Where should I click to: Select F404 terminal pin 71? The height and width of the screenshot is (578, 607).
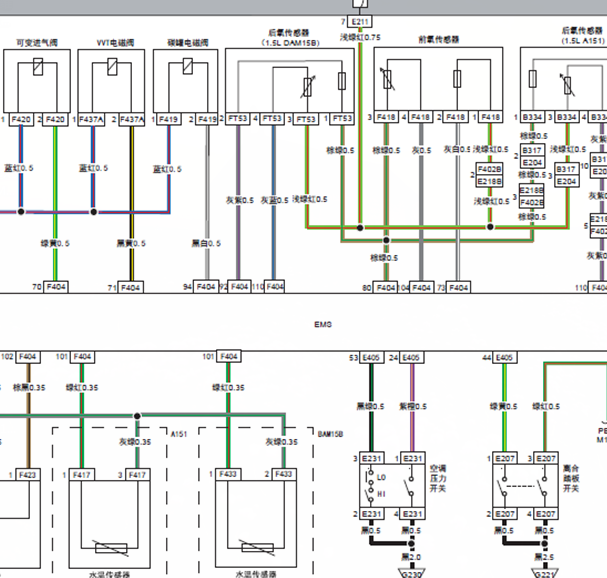click(x=130, y=287)
